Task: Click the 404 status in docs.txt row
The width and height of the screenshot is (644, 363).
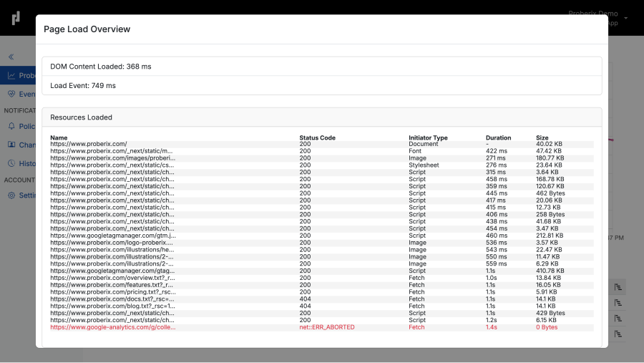Action: [x=305, y=299]
